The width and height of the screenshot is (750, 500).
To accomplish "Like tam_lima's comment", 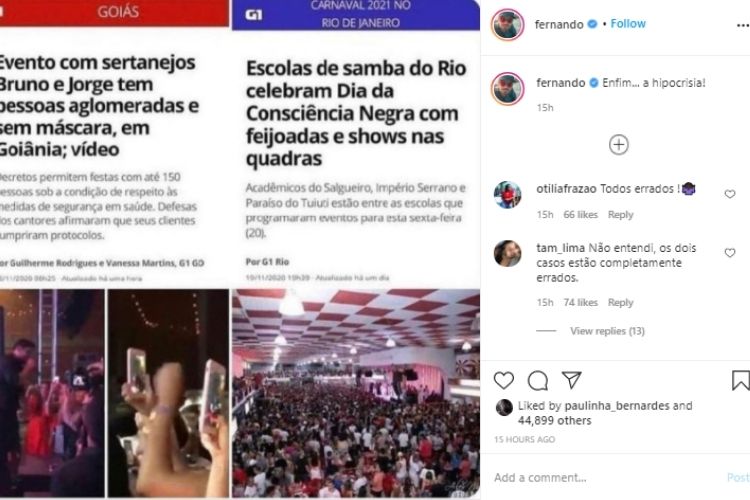I will pyautogui.click(x=729, y=253).
